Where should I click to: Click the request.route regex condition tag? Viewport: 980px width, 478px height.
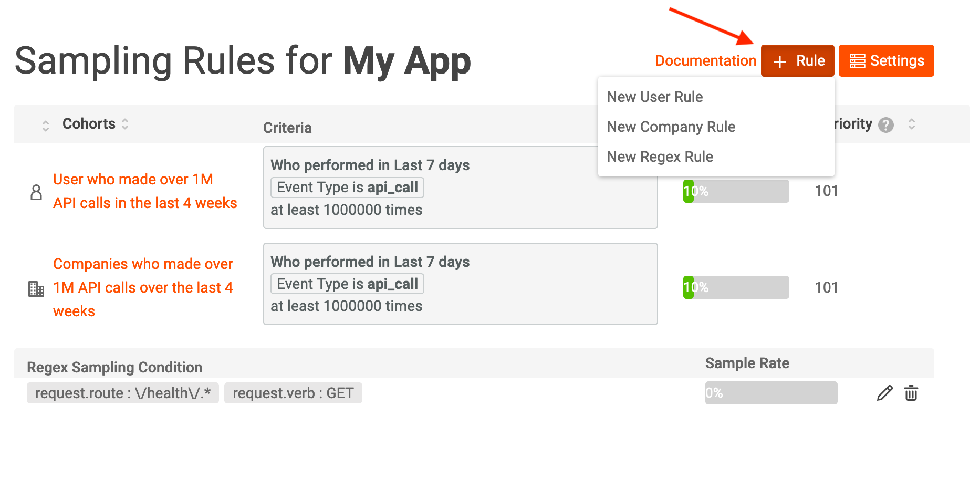click(123, 393)
